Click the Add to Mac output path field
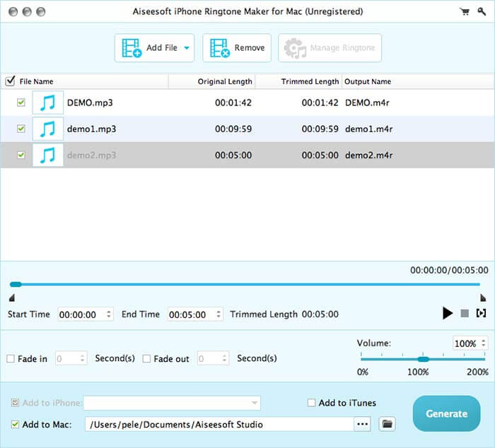 tap(219, 425)
